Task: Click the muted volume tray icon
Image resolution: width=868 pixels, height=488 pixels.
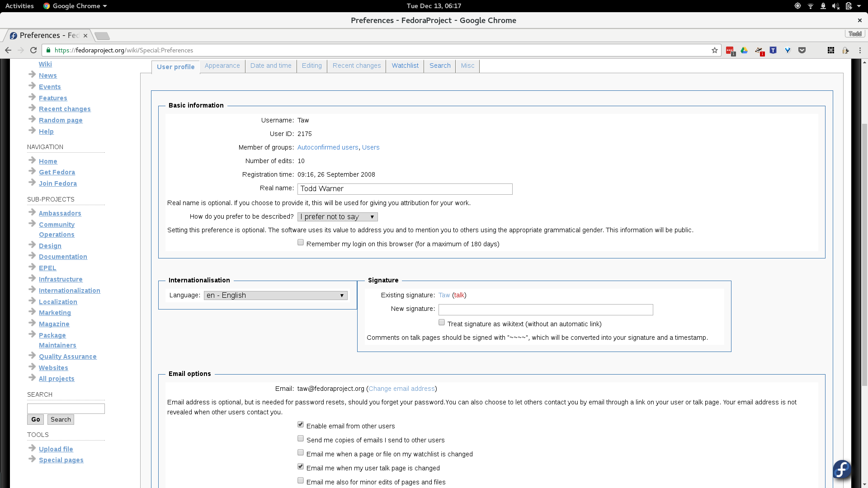Action: 835,6
